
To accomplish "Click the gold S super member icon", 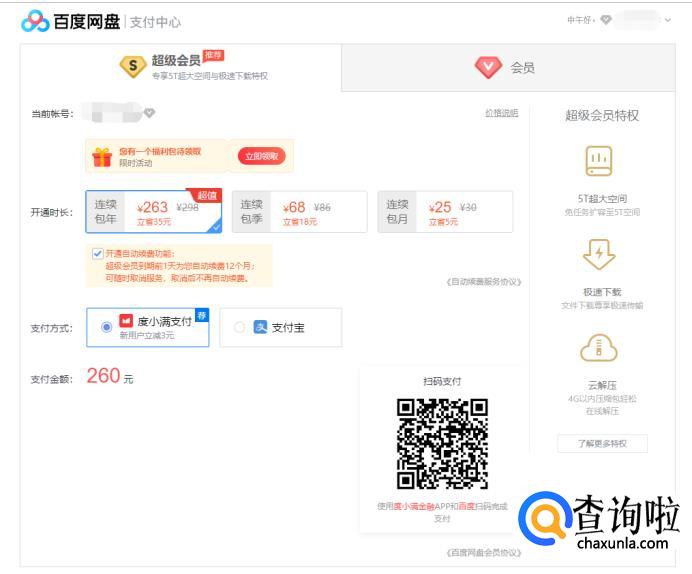I will 132,67.
